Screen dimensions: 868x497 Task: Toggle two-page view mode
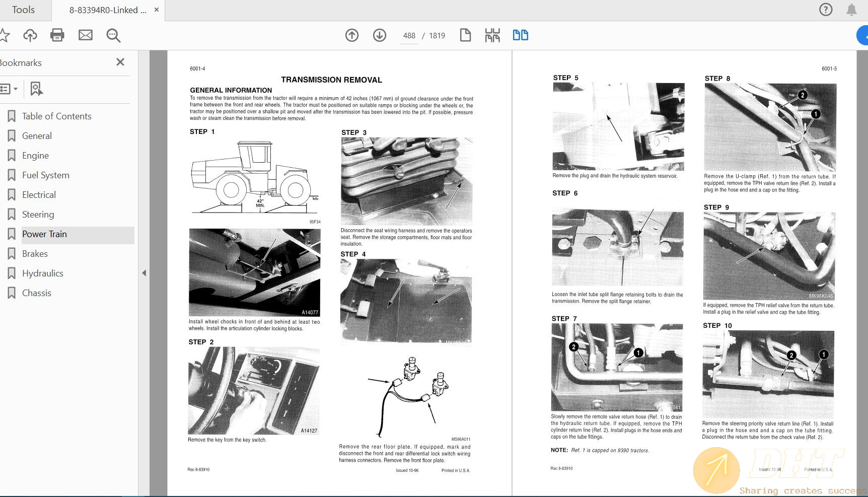tap(520, 35)
